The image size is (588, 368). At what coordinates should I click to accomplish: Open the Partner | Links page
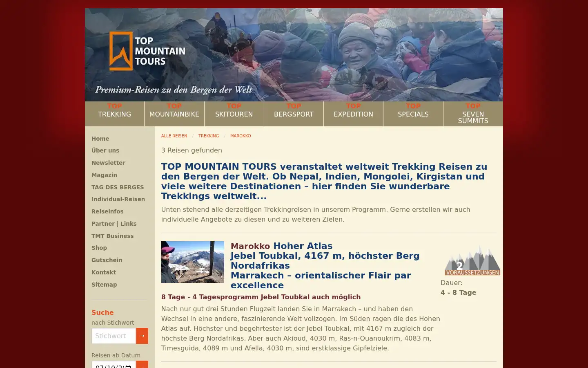pyautogui.click(x=114, y=224)
